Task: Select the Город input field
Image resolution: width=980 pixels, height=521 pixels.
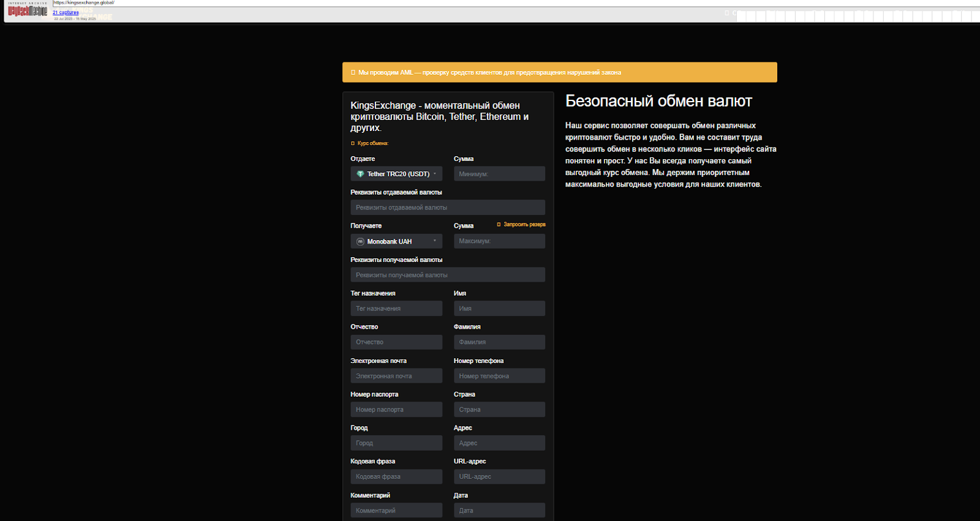Action: coord(396,443)
